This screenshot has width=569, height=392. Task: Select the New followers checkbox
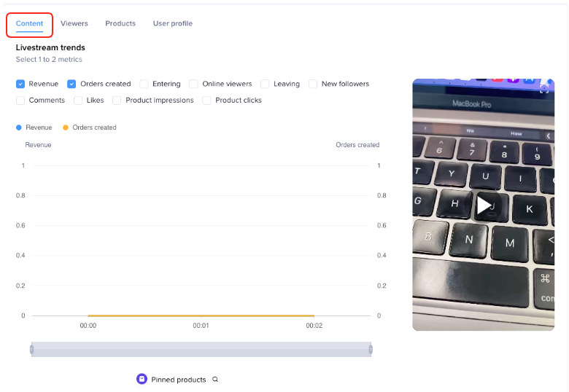pos(313,84)
